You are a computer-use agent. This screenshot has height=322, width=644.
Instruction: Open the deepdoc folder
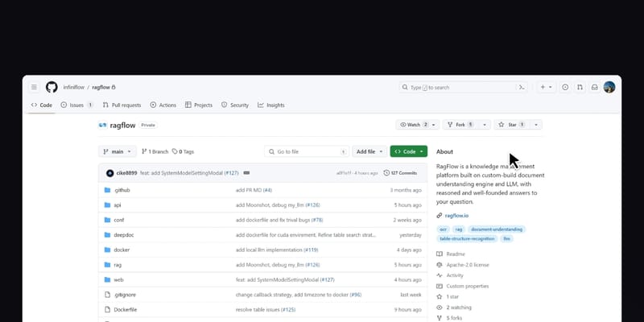tap(124, 235)
